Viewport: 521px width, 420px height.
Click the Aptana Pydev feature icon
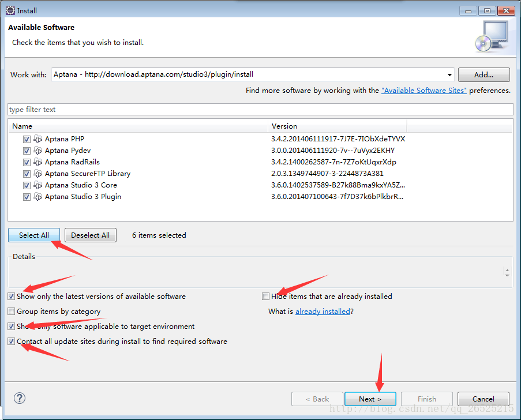(38, 151)
